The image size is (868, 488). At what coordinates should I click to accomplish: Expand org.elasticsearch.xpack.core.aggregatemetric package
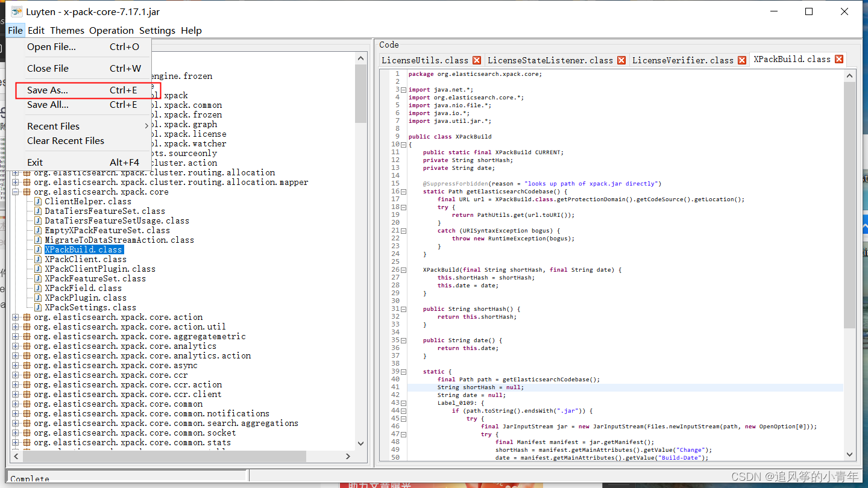point(16,337)
